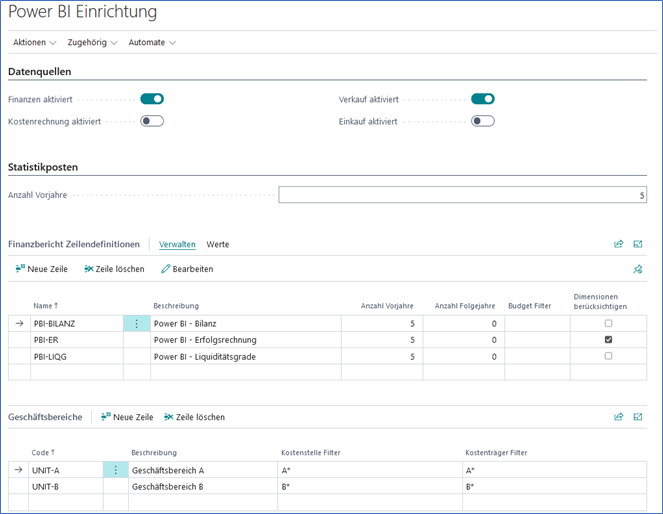Click share icon in Finanzbericht Zeilendefinitionen header

pos(618,244)
